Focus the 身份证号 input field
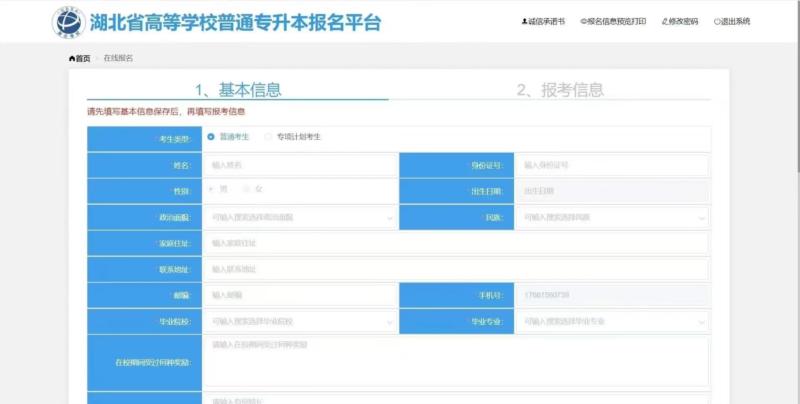This screenshot has height=404, width=800. pyautogui.click(x=612, y=165)
